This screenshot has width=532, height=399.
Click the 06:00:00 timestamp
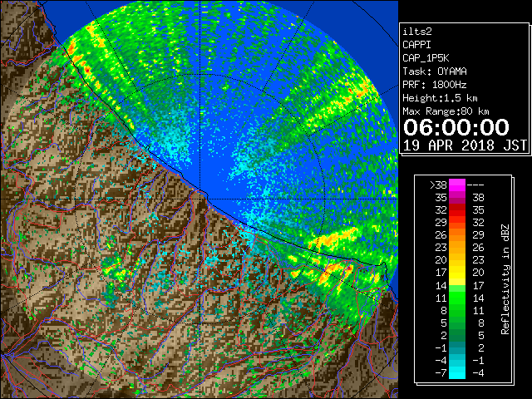coord(456,127)
